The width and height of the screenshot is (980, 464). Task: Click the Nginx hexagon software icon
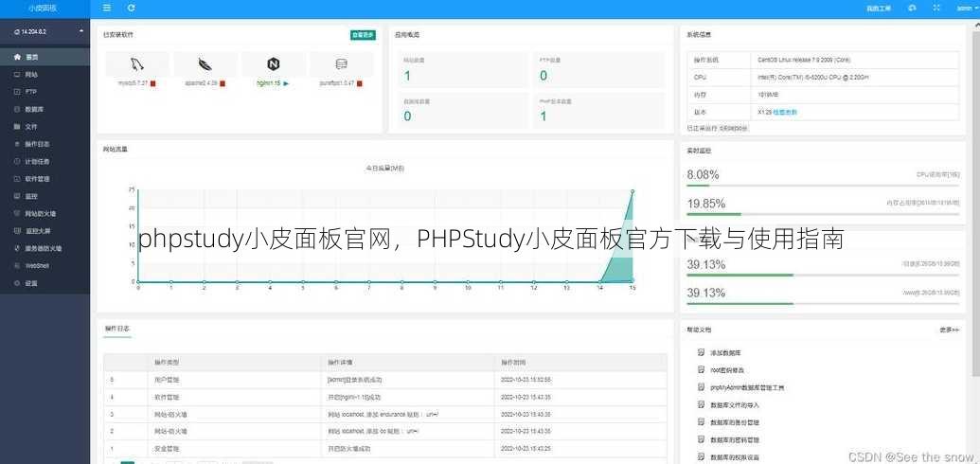point(273,63)
